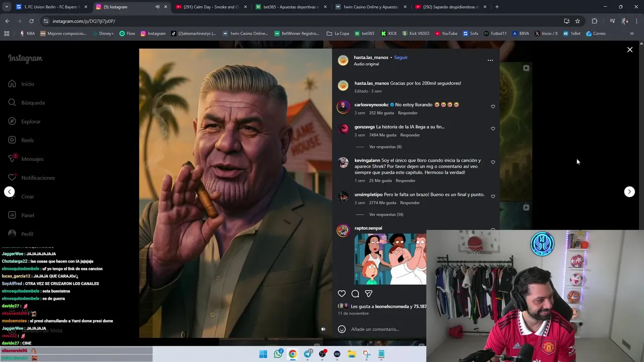
Task: Open Explorar in Instagram sidebar
Action: pos(24,122)
